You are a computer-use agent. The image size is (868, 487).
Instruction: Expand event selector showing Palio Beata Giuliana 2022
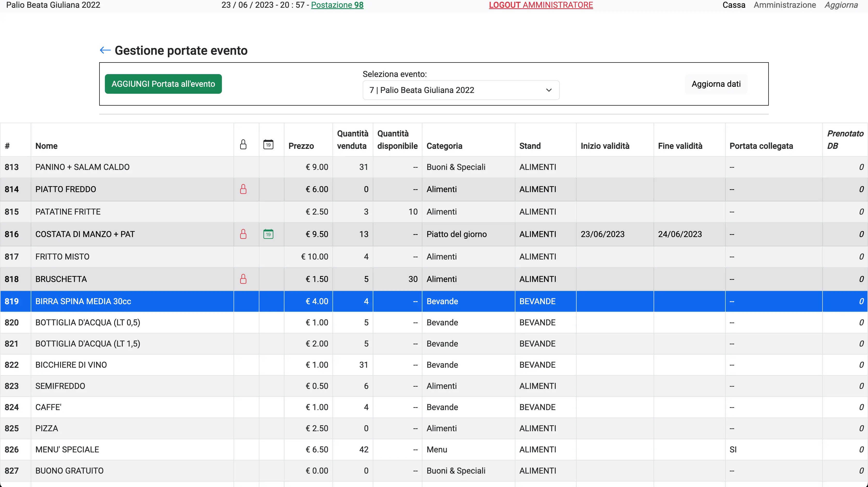coord(461,90)
